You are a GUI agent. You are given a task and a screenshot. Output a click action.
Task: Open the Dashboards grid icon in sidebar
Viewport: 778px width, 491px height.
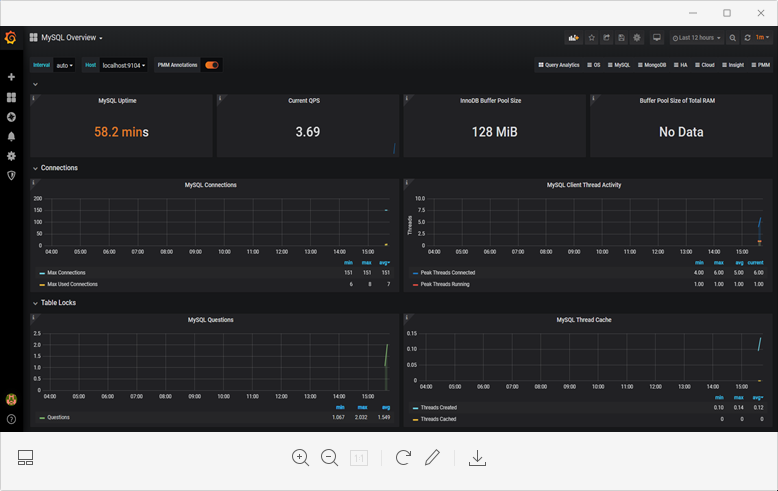point(11,97)
